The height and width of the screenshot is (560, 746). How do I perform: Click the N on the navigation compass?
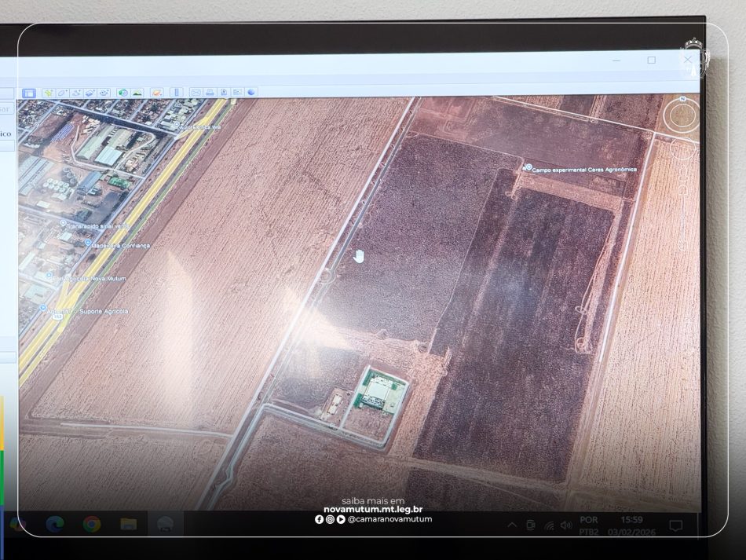(682, 100)
